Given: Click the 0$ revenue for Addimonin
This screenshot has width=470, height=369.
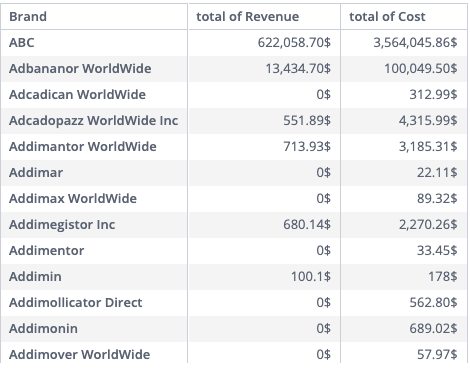Looking at the screenshot, I should 323,328.
